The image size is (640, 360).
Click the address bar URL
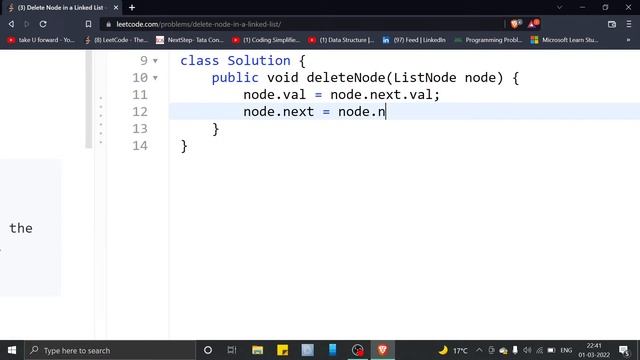point(198,24)
